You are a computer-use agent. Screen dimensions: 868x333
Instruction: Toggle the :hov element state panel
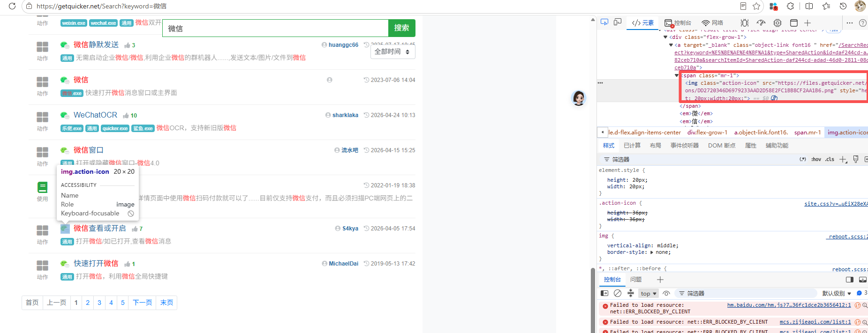click(x=816, y=159)
